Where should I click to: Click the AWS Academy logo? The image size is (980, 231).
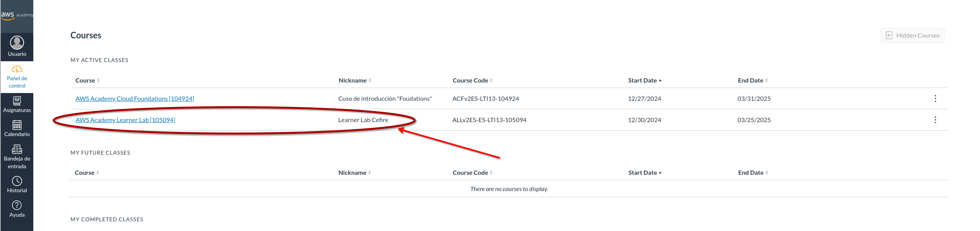(x=16, y=16)
